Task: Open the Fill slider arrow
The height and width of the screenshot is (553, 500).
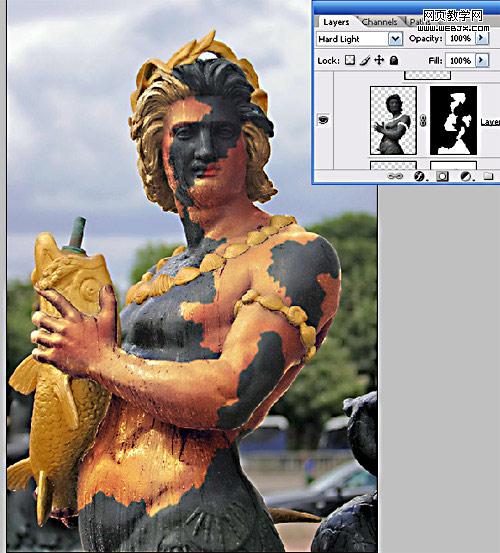Action: point(482,60)
